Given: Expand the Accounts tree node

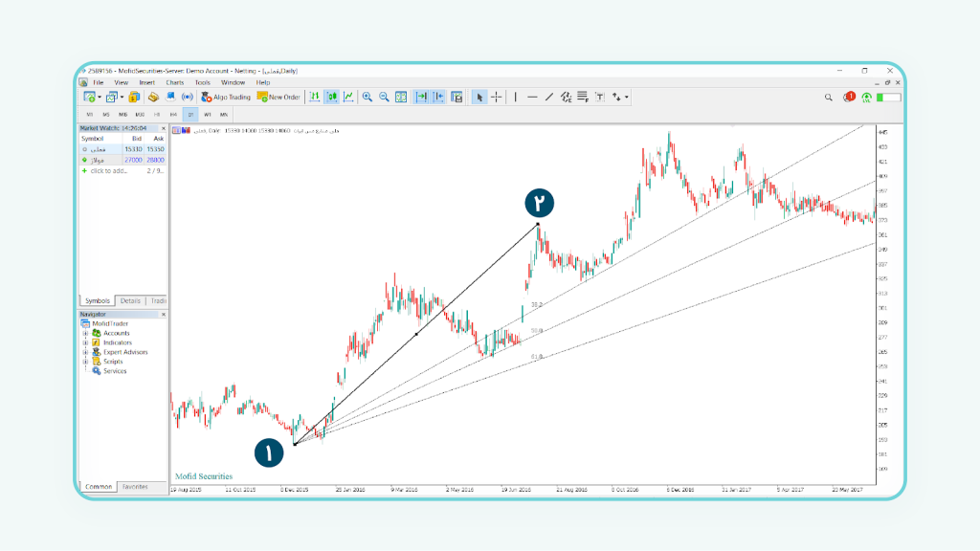Looking at the screenshot, I should tap(85, 333).
